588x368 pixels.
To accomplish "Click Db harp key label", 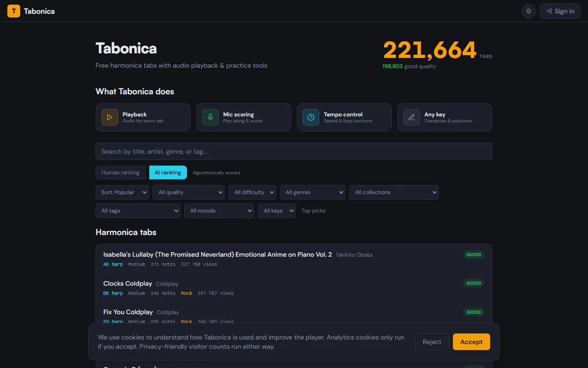I will tap(113, 293).
